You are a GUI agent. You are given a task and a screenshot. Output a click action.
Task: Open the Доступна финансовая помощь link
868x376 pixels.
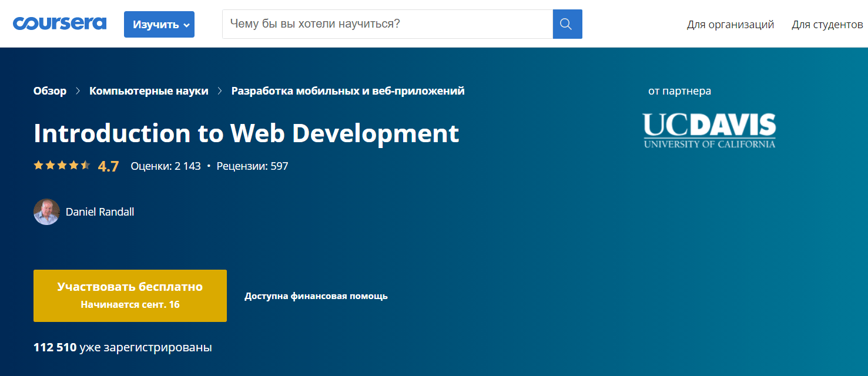(x=316, y=296)
